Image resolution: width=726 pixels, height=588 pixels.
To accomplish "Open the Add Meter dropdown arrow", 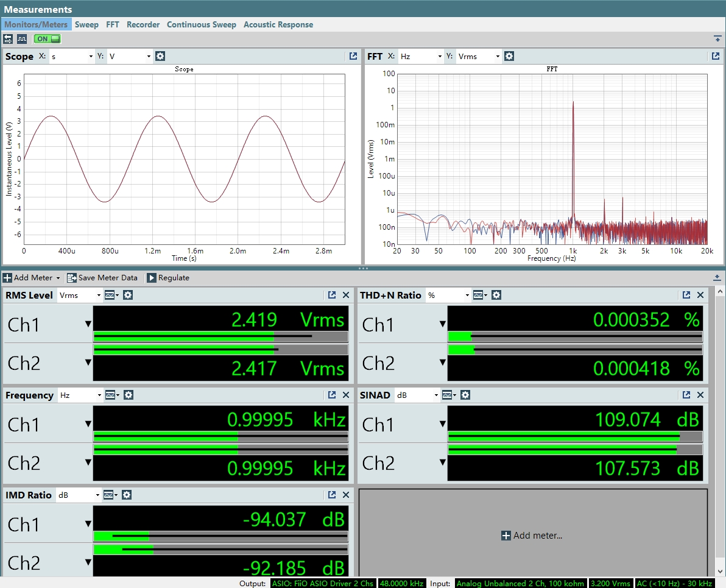I will [x=58, y=278].
